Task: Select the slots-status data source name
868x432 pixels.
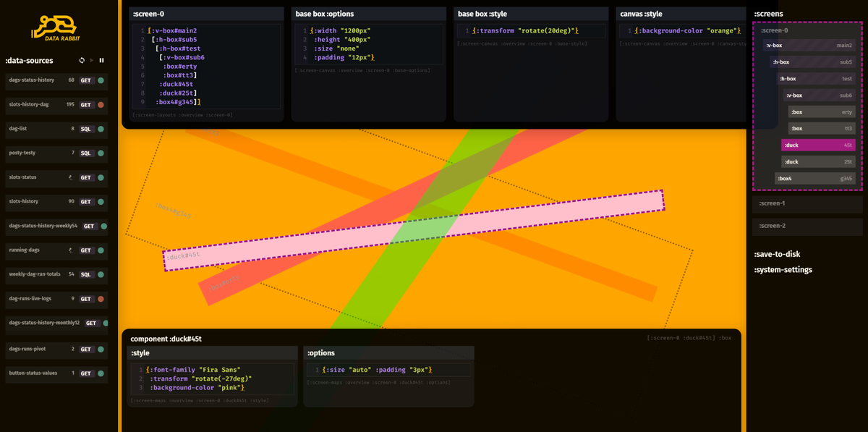Action: click(x=22, y=177)
